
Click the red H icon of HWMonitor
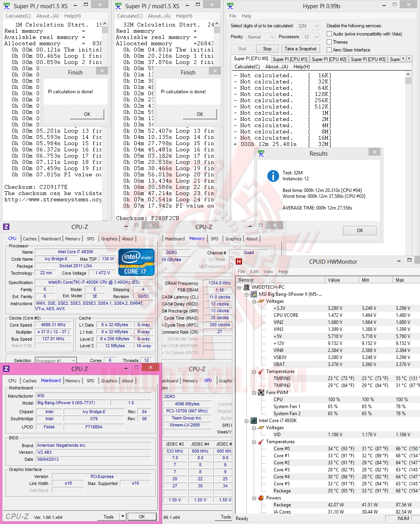click(x=239, y=261)
